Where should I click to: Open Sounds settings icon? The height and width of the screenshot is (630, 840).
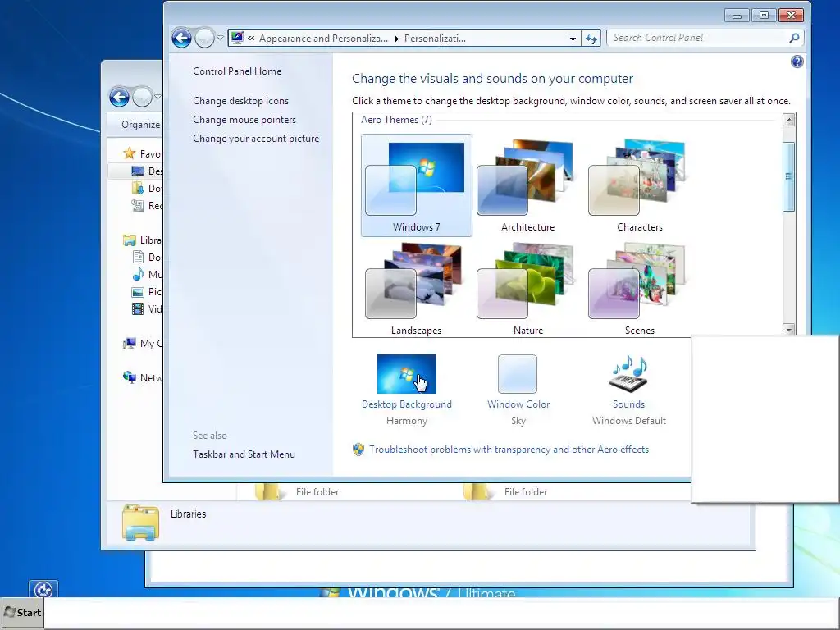click(629, 374)
